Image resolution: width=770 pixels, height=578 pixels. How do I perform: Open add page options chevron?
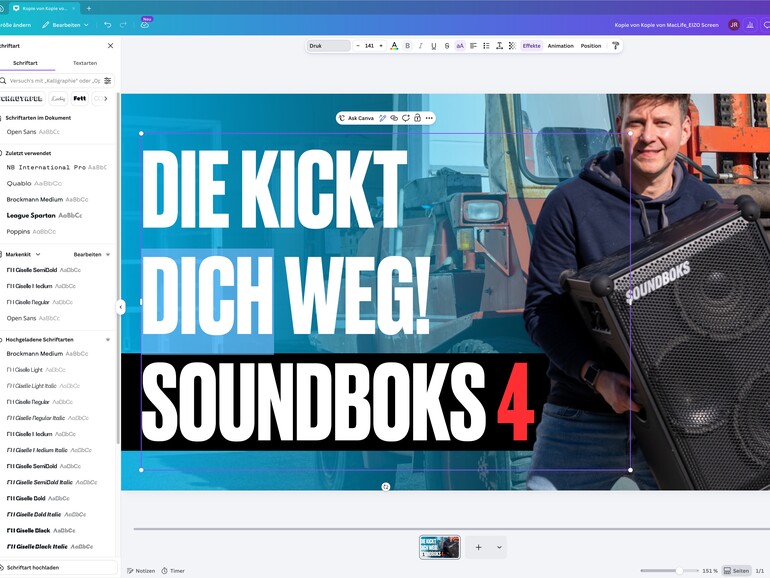click(499, 547)
